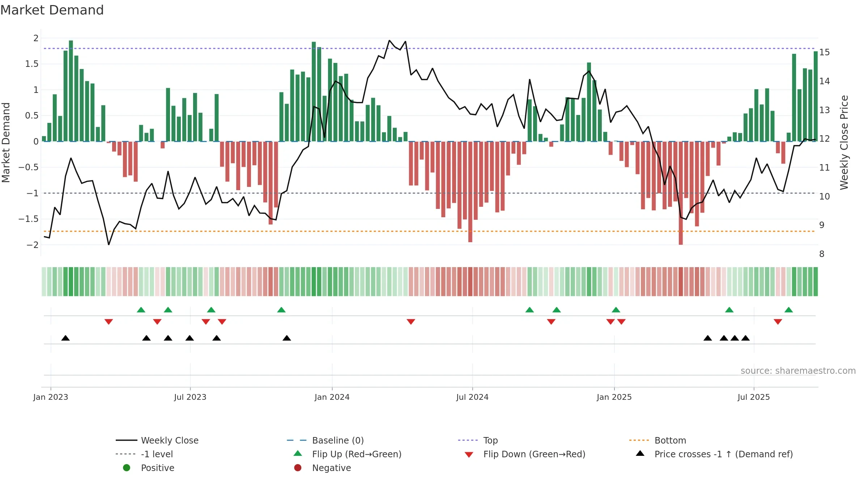Click the '8' price tick on right axis
The width and height of the screenshot is (868, 488).
click(822, 254)
